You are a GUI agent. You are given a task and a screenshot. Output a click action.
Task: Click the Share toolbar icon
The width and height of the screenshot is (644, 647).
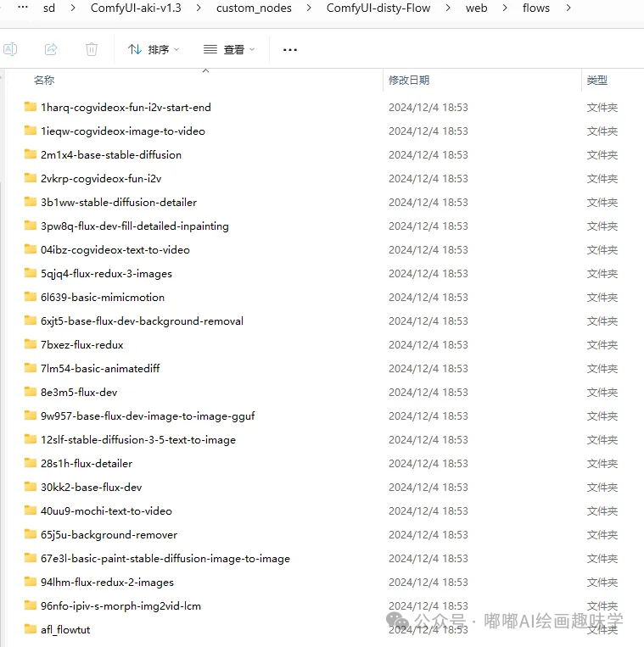pyautogui.click(x=51, y=49)
